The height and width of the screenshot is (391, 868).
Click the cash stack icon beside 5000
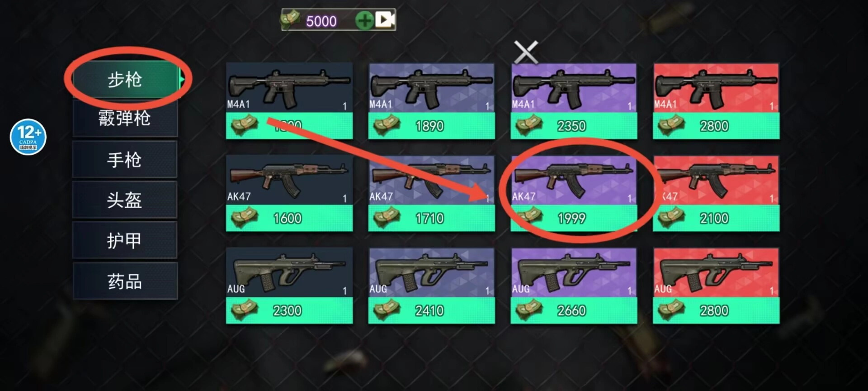[x=290, y=19]
